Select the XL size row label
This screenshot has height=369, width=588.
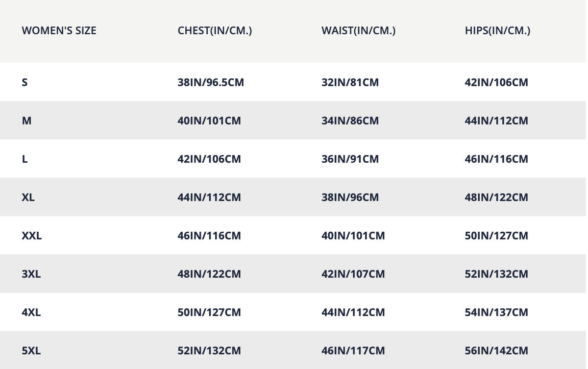(x=28, y=197)
